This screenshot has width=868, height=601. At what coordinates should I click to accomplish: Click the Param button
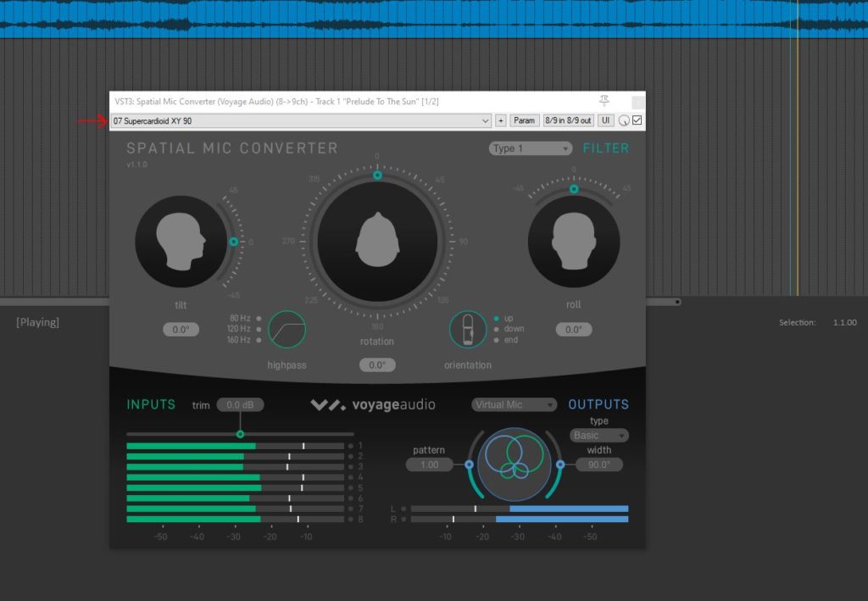click(524, 120)
